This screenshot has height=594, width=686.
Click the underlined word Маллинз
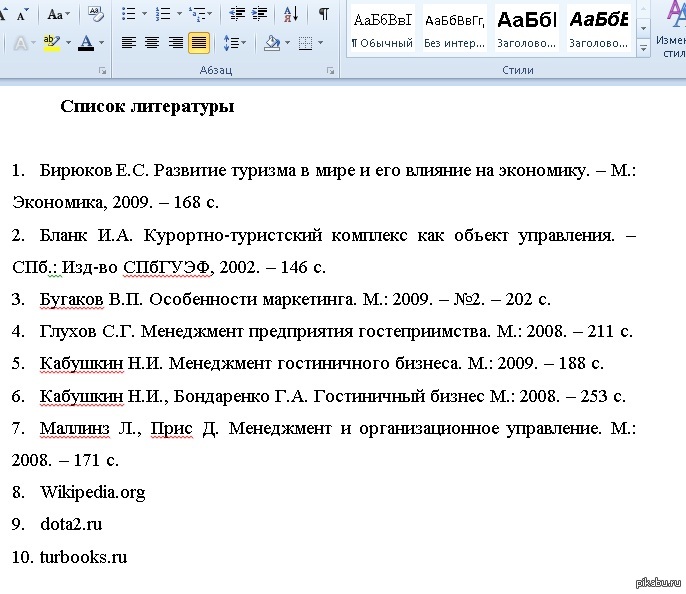(x=75, y=428)
